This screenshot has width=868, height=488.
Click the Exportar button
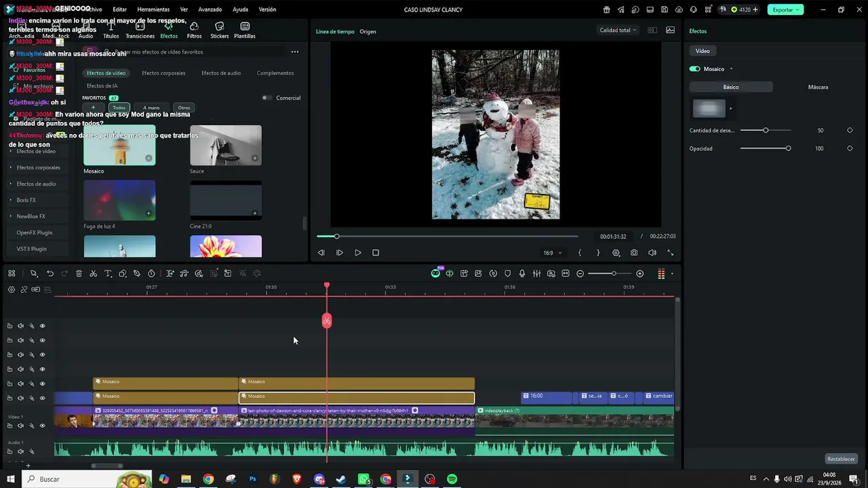pos(785,9)
